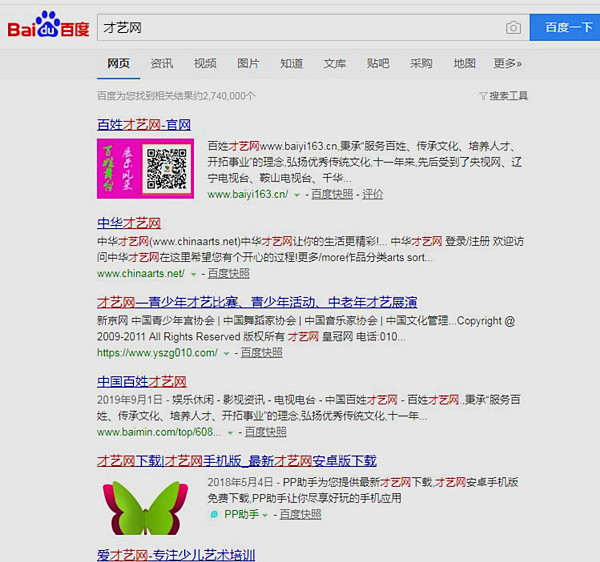Go to the 贴吧 tab
This screenshot has width=600, height=562.
click(378, 63)
